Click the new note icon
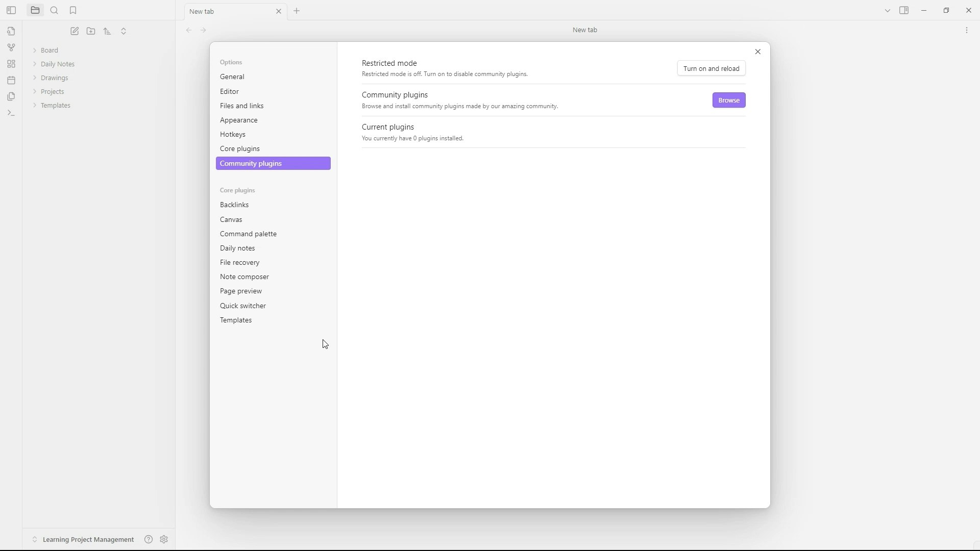The height and width of the screenshot is (551, 980). tap(75, 31)
